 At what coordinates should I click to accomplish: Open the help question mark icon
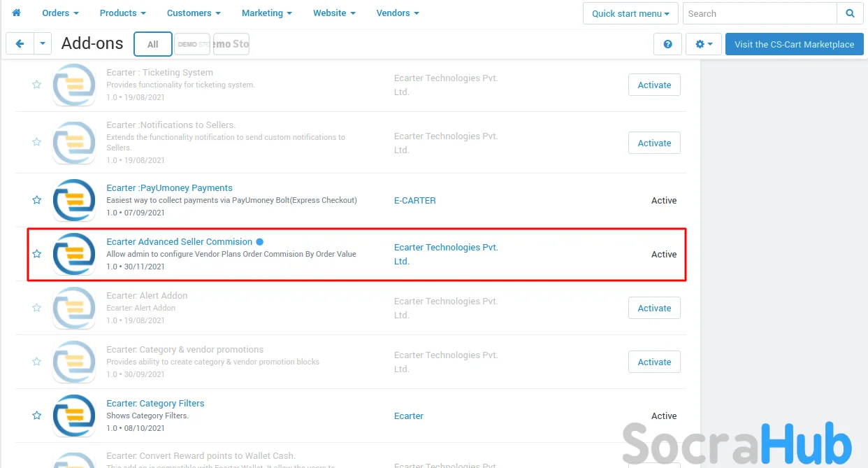pos(667,44)
